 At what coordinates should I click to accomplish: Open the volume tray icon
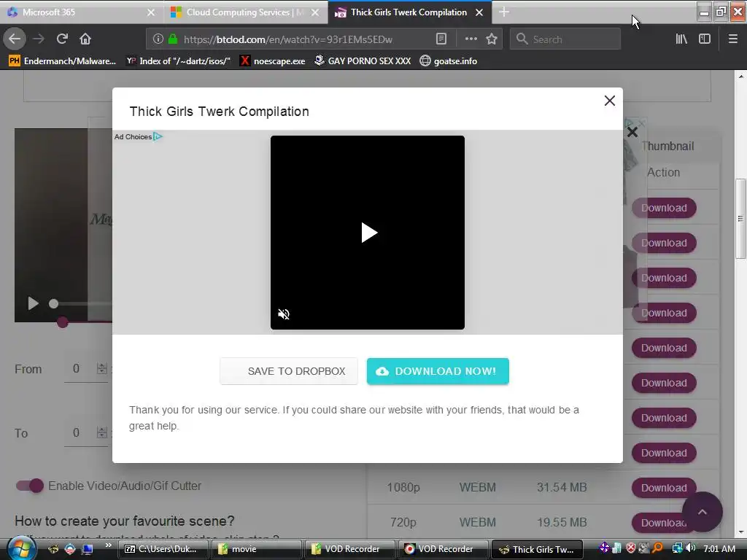pyautogui.click(x=691, y=548)
